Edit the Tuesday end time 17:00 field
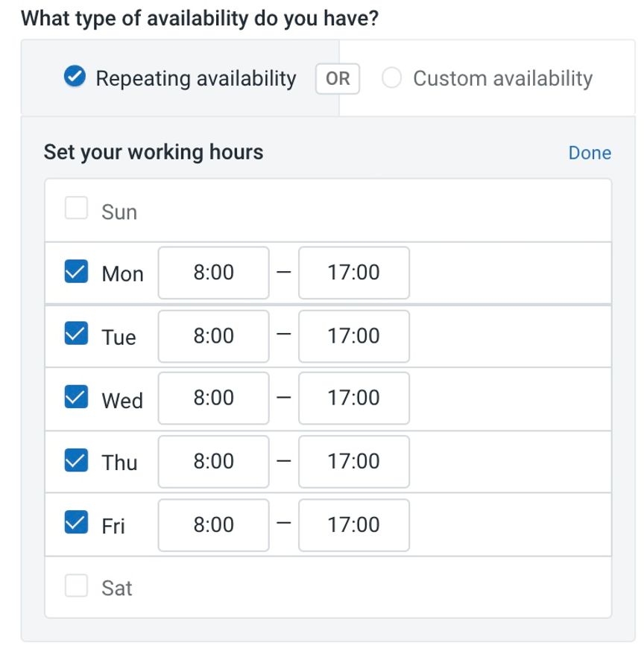Screen dimensions: 644x657 point(354,336)
